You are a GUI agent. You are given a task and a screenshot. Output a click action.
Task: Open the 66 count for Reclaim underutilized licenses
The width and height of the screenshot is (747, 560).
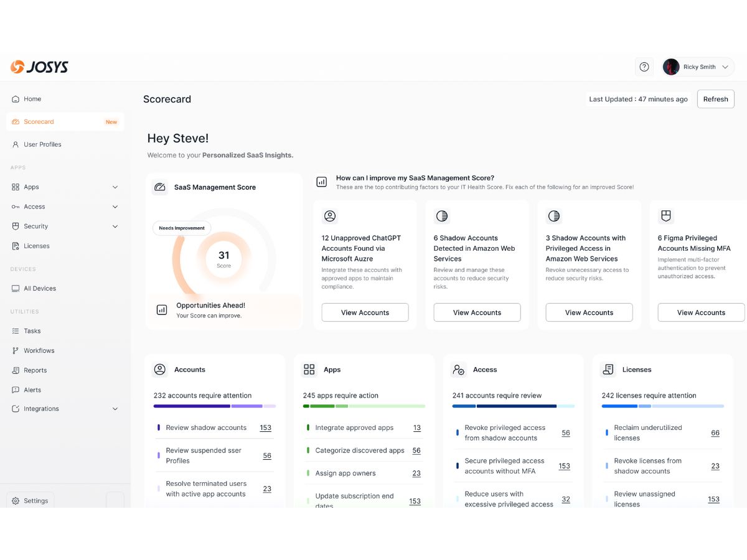pyautogui.click(x=715, y=433)
